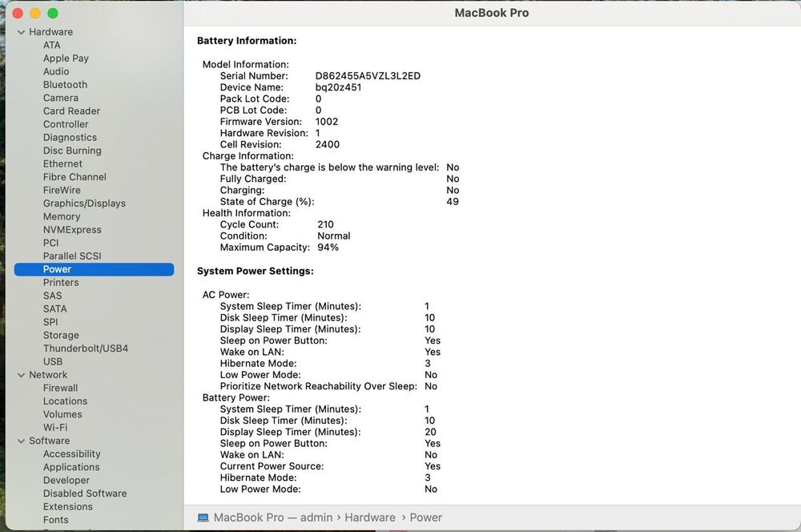The image size is (801, 532).
Task: Click the Cycle Count value 210
Action: click(325, 224)
